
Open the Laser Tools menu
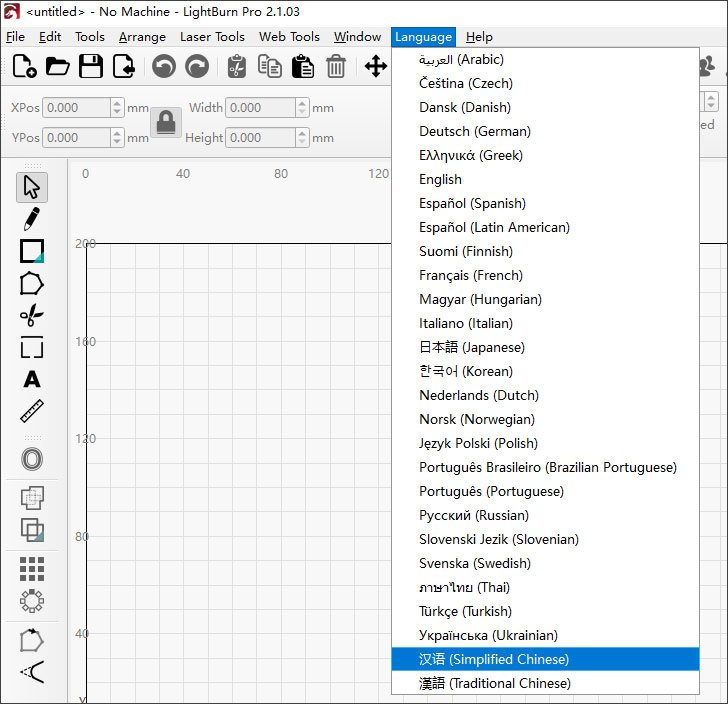pos(212,37)
